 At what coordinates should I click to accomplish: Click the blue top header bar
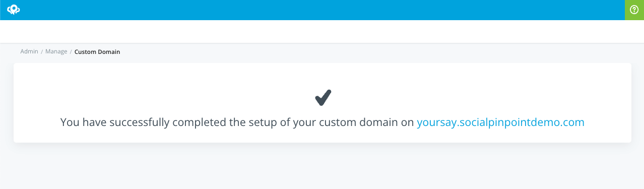312,10
